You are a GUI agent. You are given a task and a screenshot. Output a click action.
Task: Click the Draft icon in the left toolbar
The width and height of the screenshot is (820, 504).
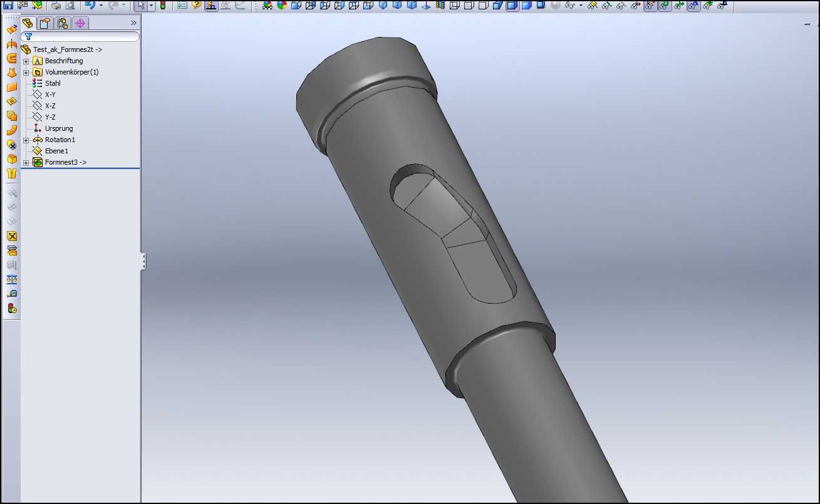11,44
